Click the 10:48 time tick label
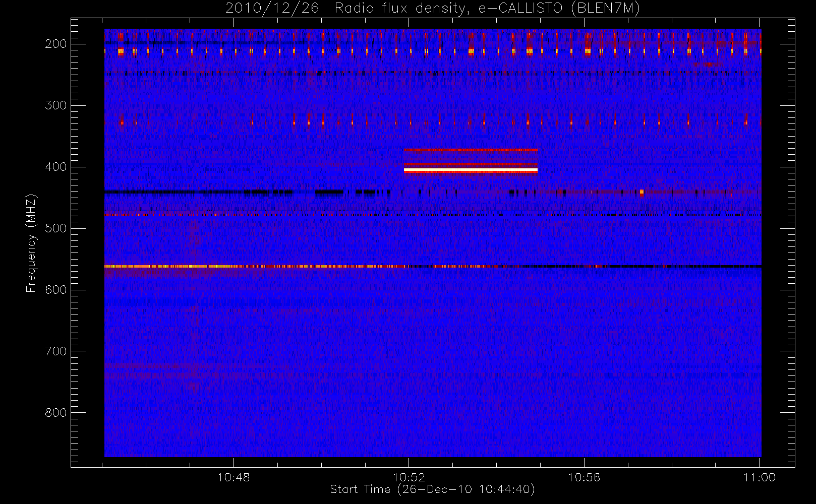 click(234, 477)
